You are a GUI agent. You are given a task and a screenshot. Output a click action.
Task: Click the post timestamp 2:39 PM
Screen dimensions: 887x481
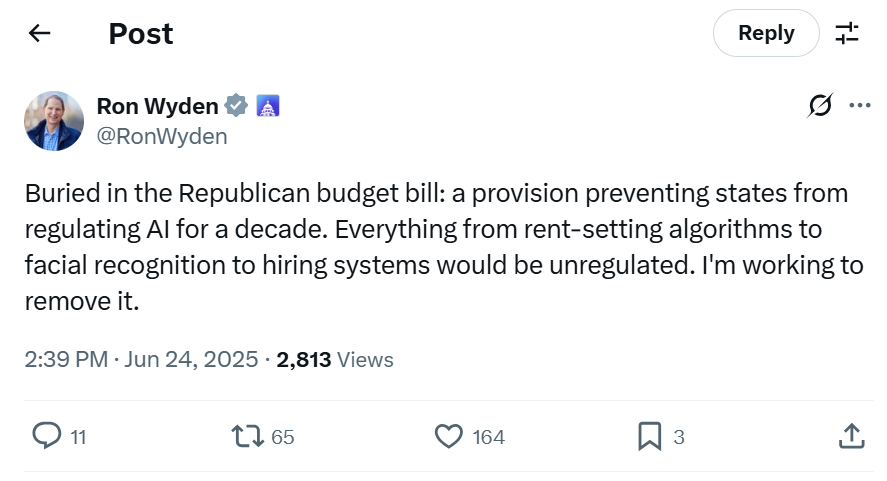click(66, 360)
